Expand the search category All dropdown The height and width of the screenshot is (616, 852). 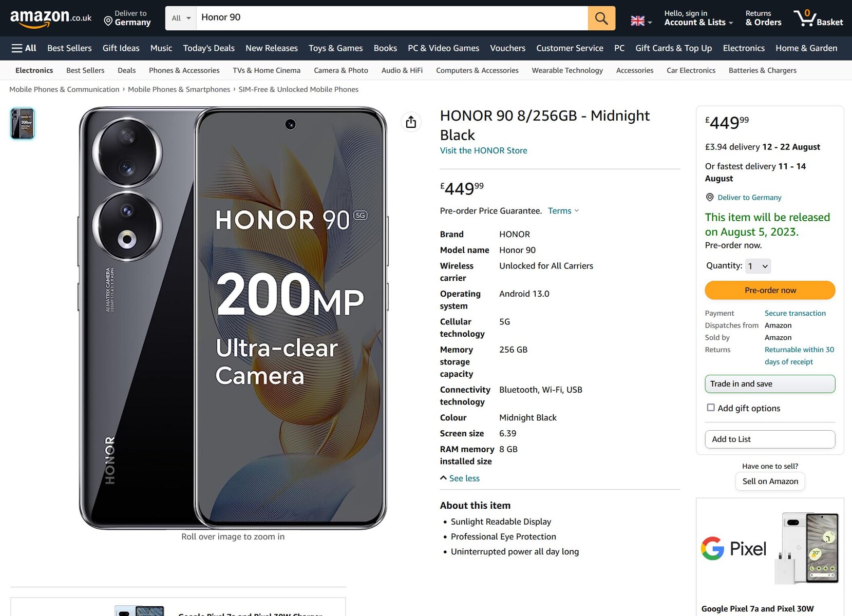(x=181, y=18)
